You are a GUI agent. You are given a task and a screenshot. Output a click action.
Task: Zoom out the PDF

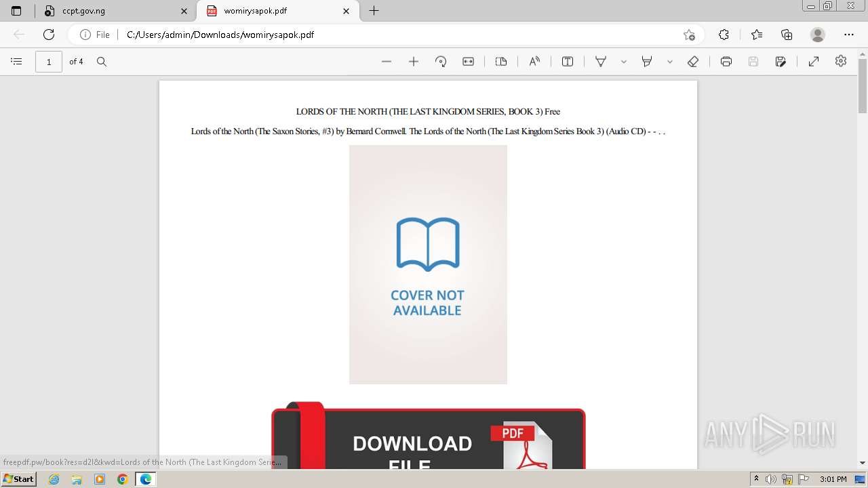coord(387,62)
